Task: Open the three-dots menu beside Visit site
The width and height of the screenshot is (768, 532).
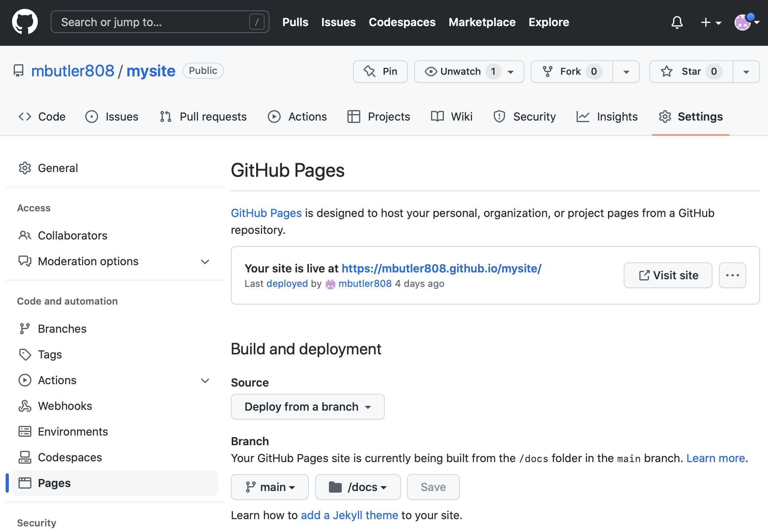Action: click(x=732, y=275)
